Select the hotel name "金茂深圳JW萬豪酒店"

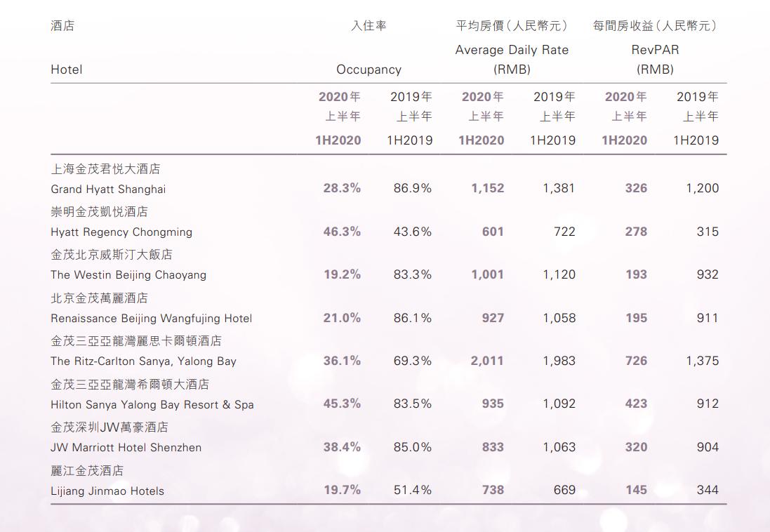pyautogui.click(x=109, y=427)
